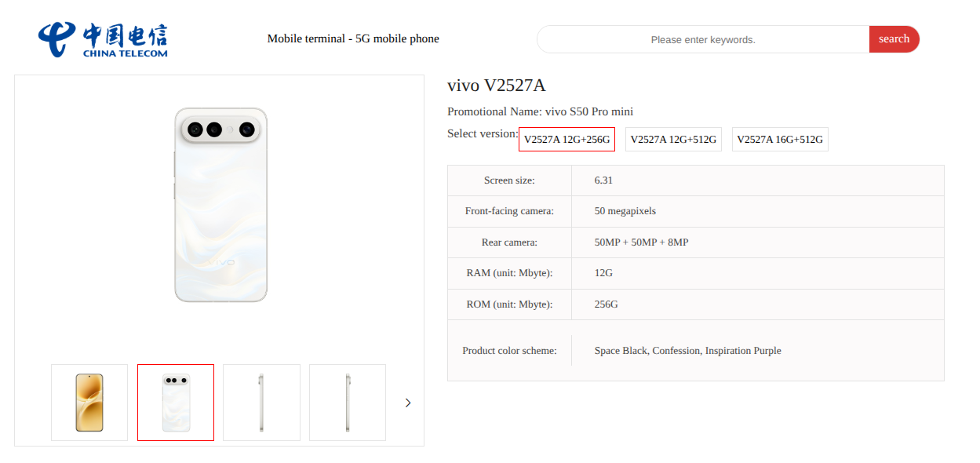Click the China Telecom logo
The width and height of the screenshot is (980, 463).
(103, 39)
